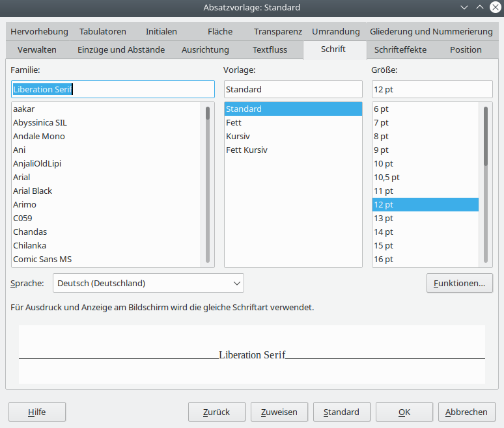Go to Gliederung und Nummerierung tab
The width and height of the screenshot is (504, 428).
click(x=431, y=31)
